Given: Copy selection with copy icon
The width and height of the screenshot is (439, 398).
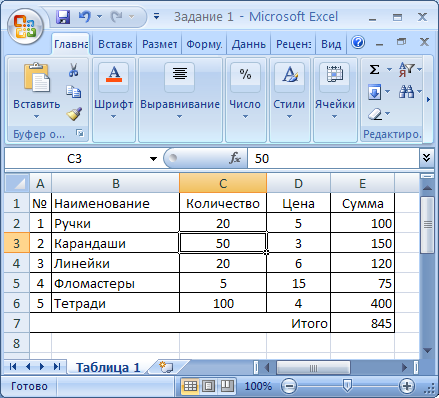Looking at the screenshot, I should pyautogui.click(x=73, y=92).
